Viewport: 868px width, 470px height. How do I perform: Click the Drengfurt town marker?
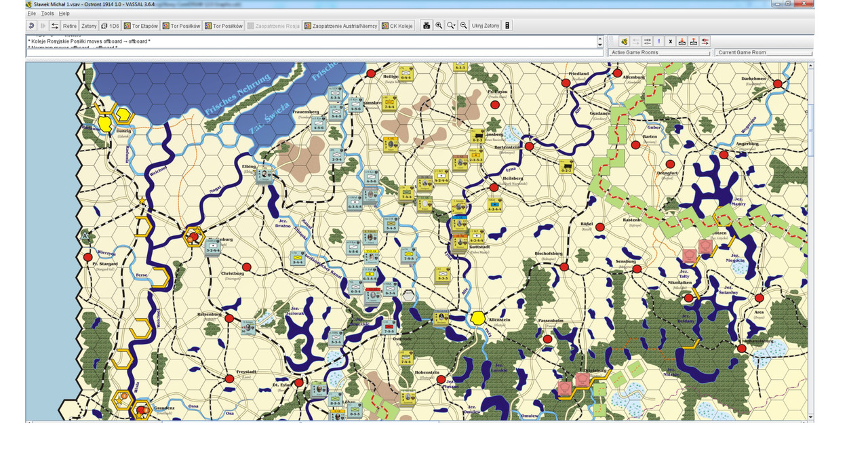pyautogui.click(x=670, y=164)
